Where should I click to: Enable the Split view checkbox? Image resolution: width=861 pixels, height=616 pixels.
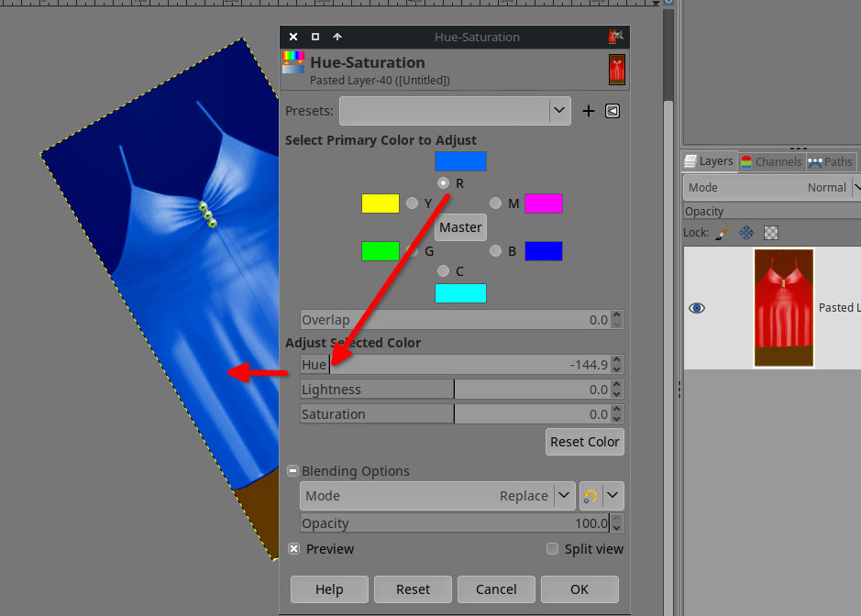pyautogui.click(x=552, y=549)
